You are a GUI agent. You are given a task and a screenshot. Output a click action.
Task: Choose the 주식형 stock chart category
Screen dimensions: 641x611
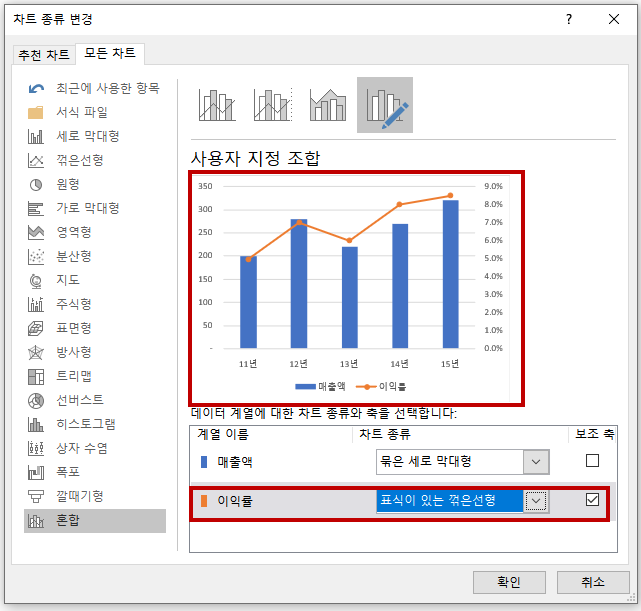tap(95, 304)
